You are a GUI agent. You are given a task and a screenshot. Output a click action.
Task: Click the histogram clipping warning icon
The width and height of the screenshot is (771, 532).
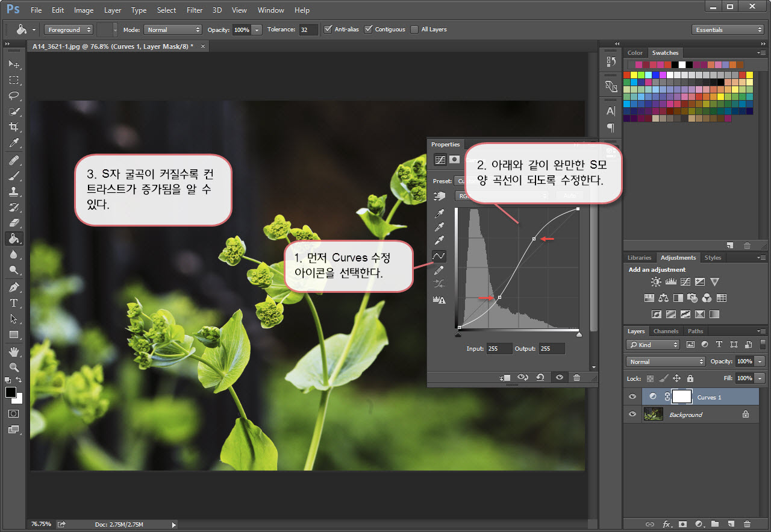click(x=439, y=299)
